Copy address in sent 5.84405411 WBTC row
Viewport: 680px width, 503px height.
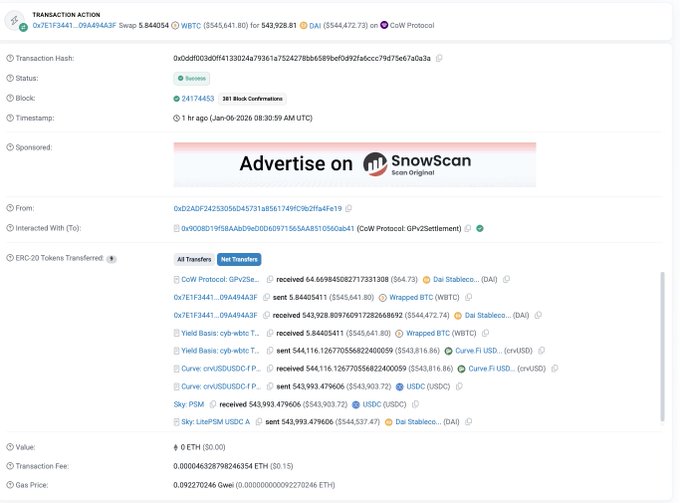tap(266, 297)
